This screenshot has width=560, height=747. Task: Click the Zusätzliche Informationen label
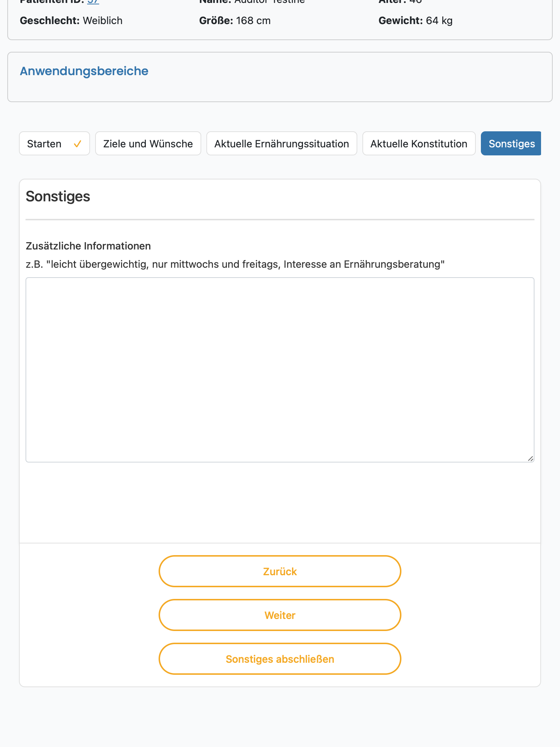(x=88, y=246)
